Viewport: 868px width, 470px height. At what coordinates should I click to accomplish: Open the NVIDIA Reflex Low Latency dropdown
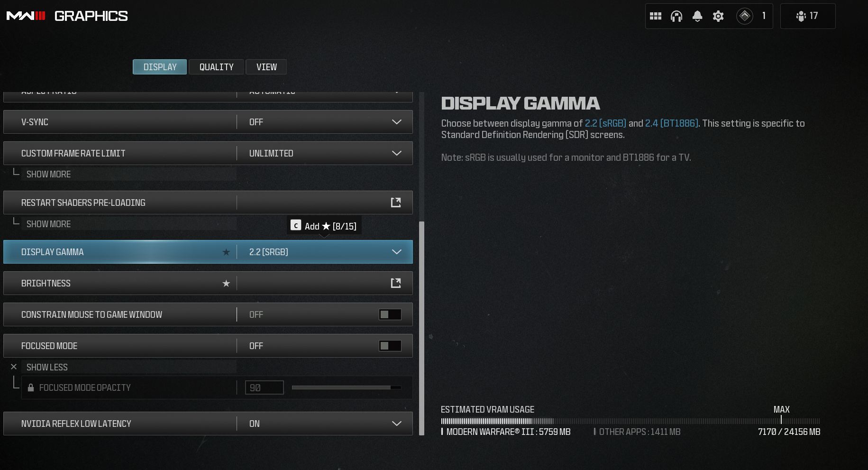325,424
